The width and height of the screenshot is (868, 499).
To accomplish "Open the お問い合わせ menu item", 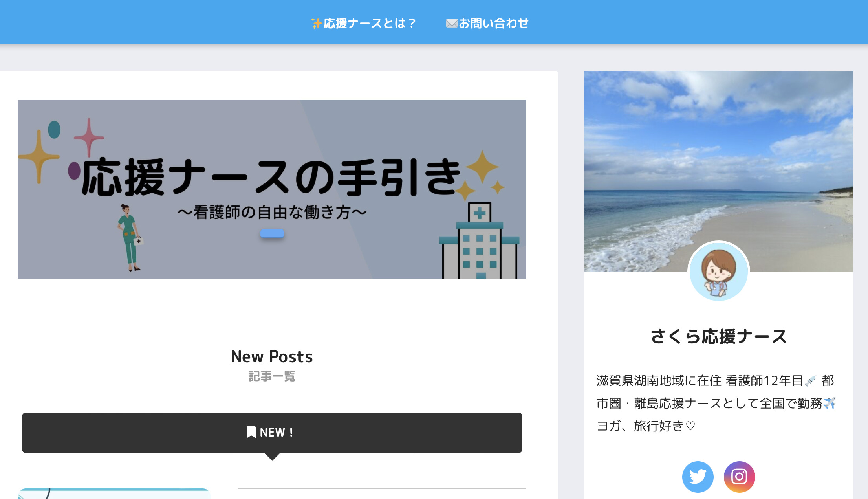I will [x=487, y=23].
